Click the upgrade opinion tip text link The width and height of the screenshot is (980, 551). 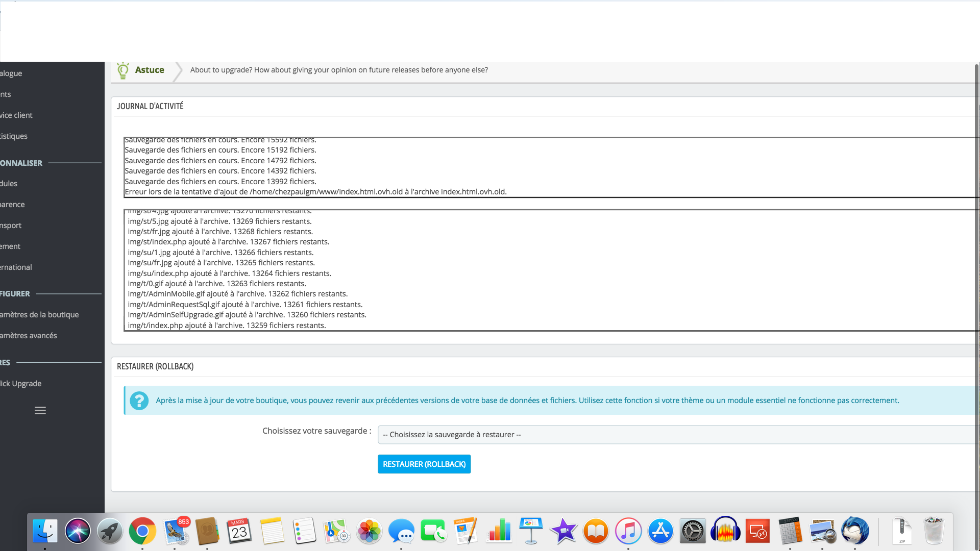(339, 70)
